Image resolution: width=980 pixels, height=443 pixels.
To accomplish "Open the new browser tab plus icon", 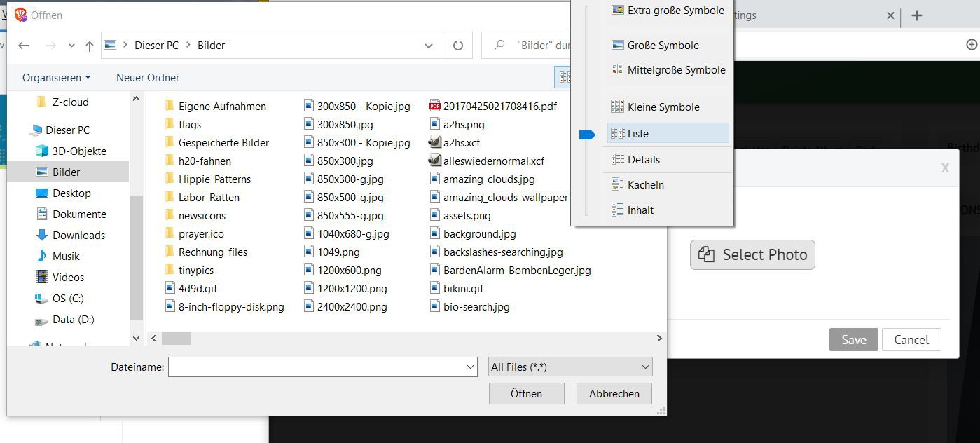I will point(917,15).
